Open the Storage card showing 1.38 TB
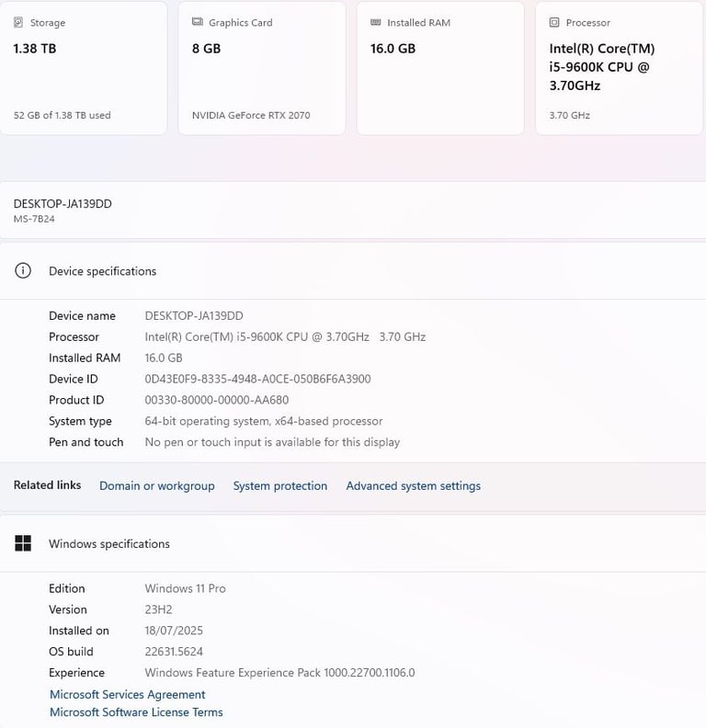706x728 pixels. coord(84,68)
